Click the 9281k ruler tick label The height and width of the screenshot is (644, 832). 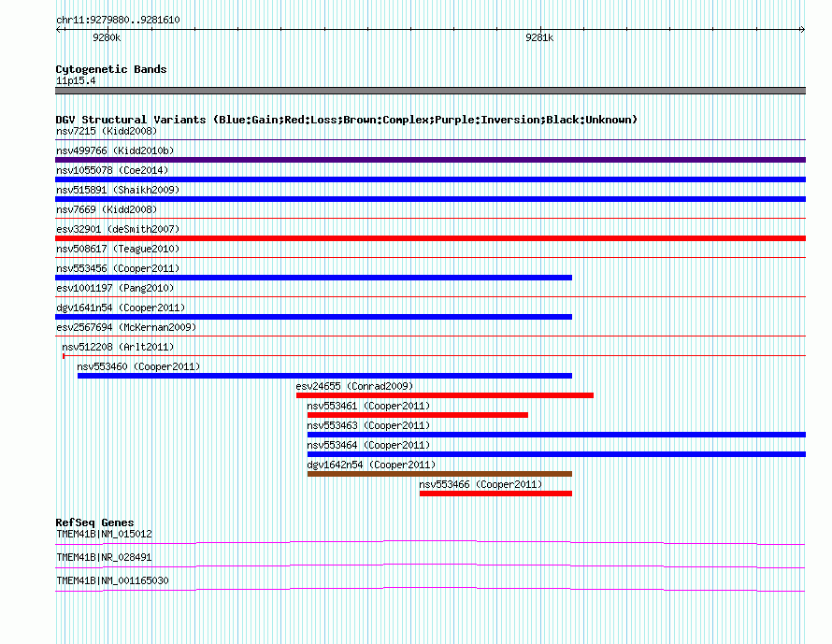click(539, 37)
